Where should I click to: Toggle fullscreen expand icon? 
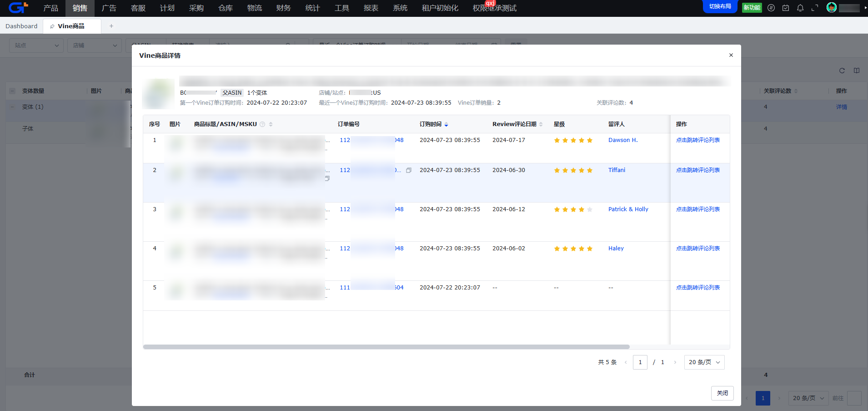click(815, 8)
